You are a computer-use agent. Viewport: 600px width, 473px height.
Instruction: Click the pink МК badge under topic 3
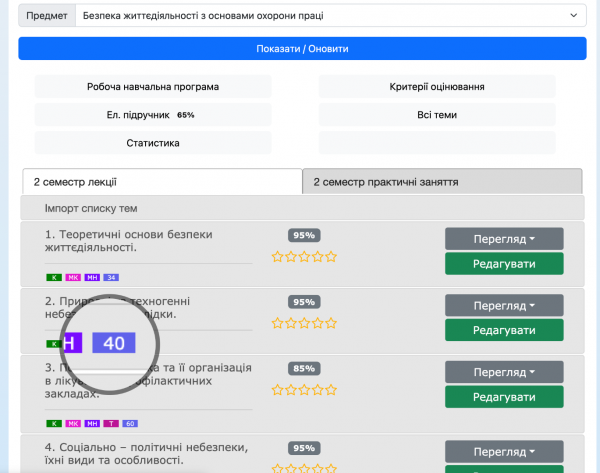(x=73, y=424)
